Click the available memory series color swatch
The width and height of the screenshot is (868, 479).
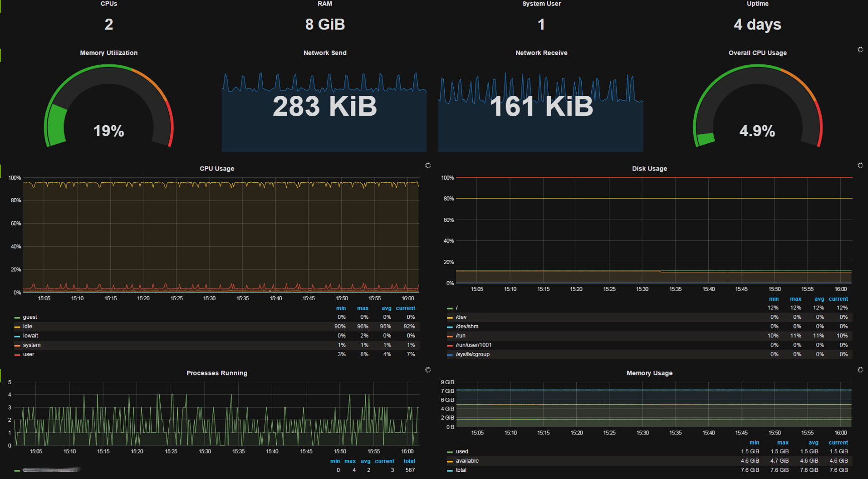[450, 461]
